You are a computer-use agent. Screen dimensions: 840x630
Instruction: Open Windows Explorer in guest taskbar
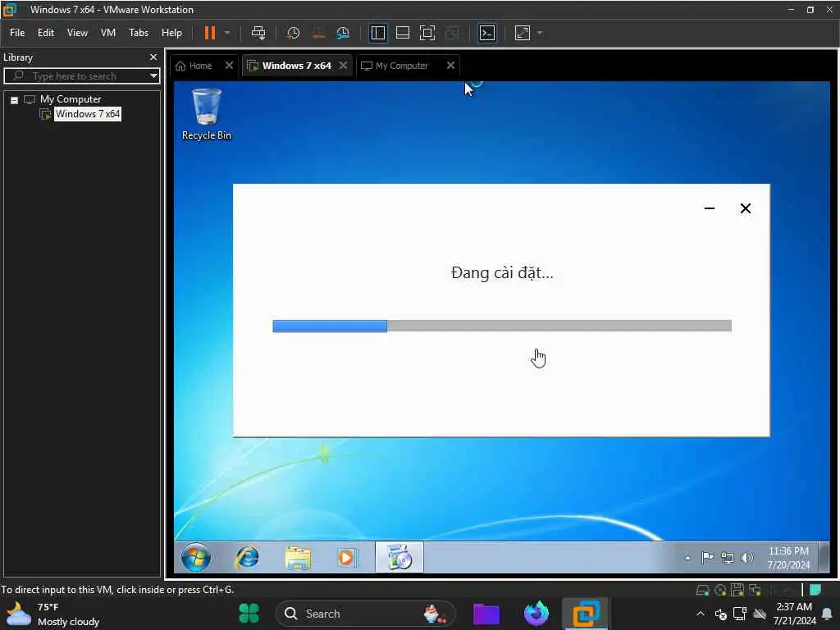pos(298,558)
